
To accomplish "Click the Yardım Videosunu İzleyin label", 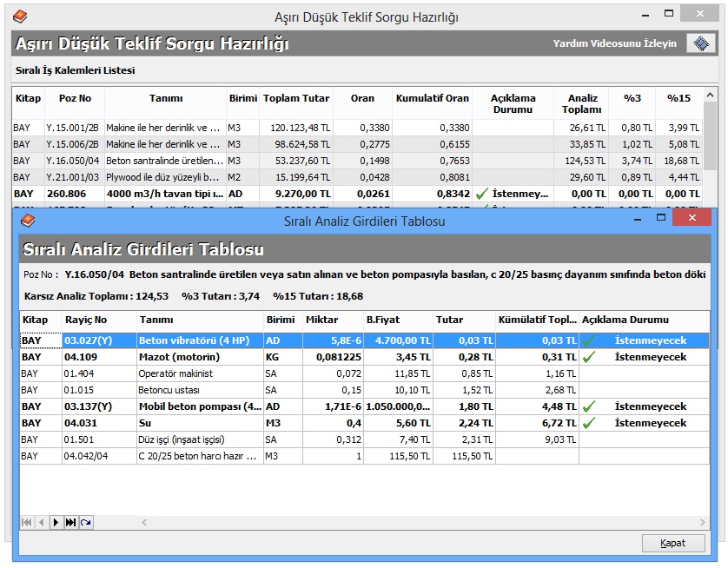I will 614,43.
